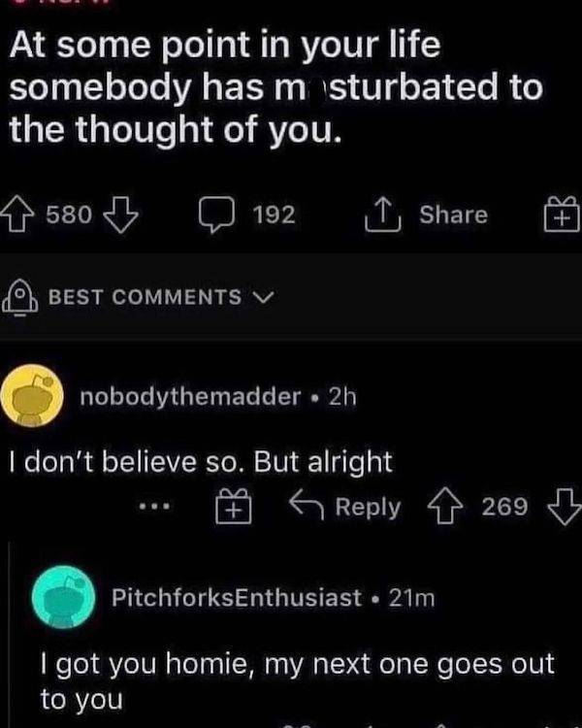Select the post title text
Screen dimensions: 582x728
click(275, 87)
